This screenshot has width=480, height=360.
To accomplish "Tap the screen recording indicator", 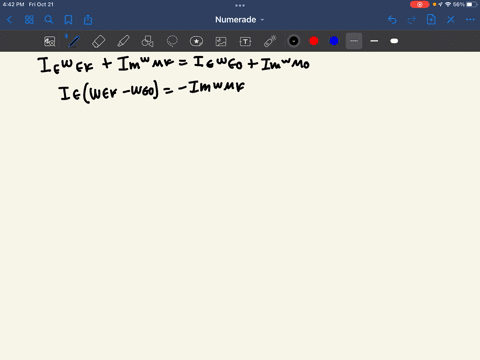I will (420, 4).
